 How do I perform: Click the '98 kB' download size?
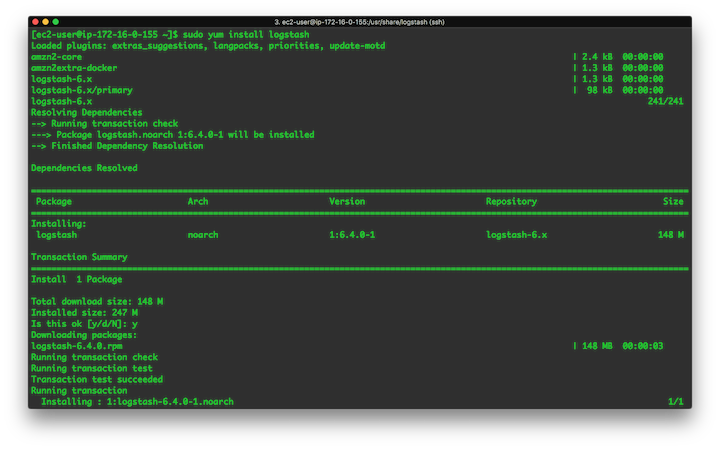600,90
